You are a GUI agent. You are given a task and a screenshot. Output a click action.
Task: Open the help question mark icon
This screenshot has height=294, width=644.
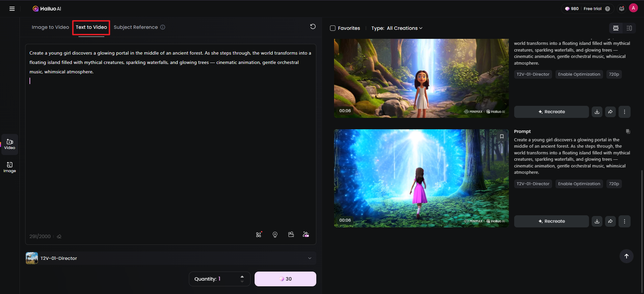point(607,9)
